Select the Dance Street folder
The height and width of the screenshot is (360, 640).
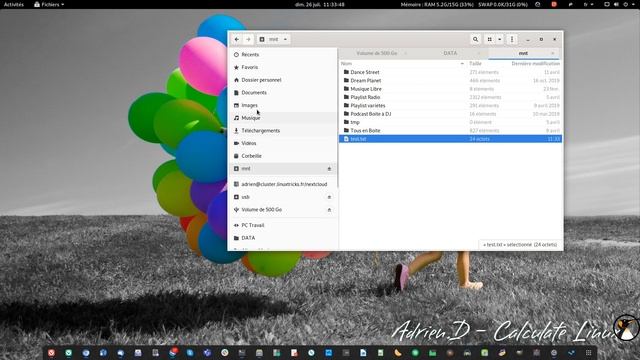(x=450, y=72)
